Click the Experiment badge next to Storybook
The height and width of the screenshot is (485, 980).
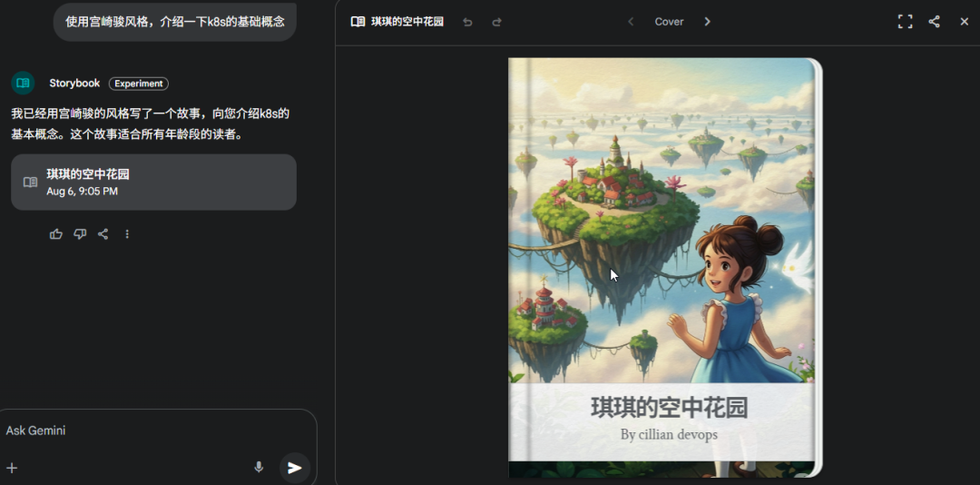click(139, 84)
